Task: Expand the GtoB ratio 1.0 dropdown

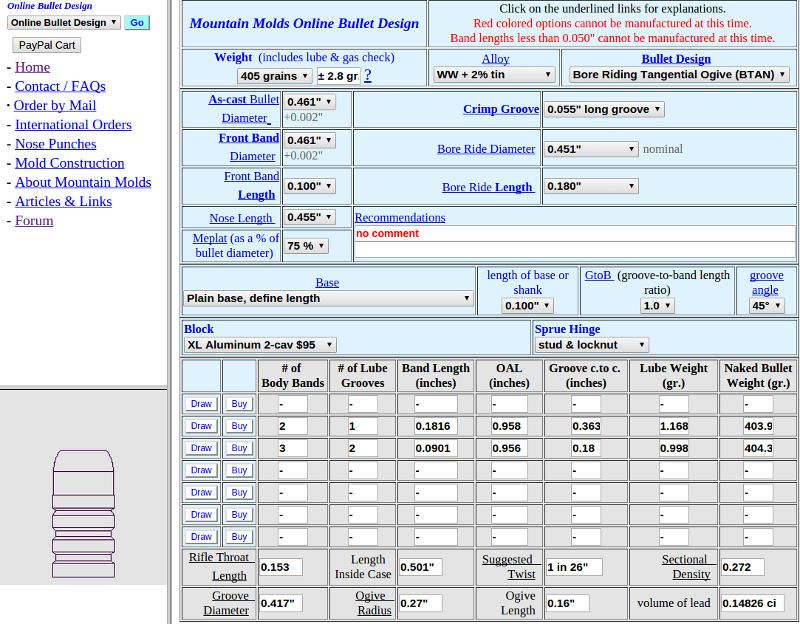Action: pyautogui.click(x=657, y=306)
